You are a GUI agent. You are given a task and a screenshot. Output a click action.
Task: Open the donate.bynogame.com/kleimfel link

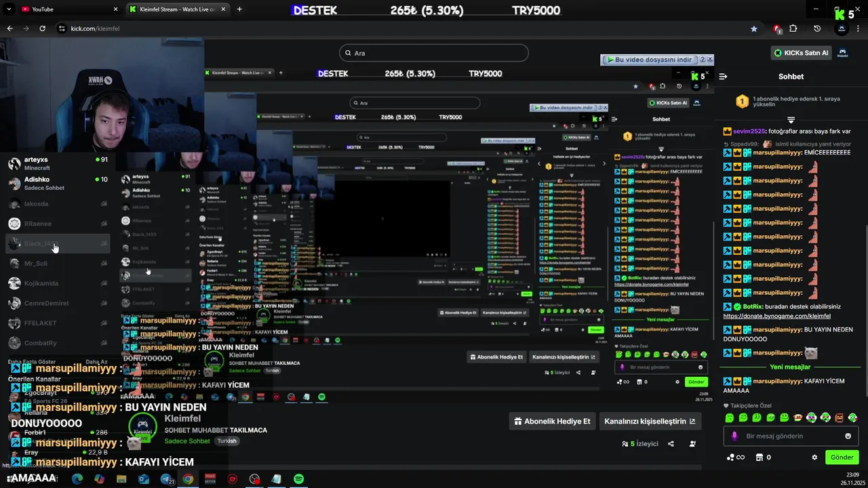point(776,316)
